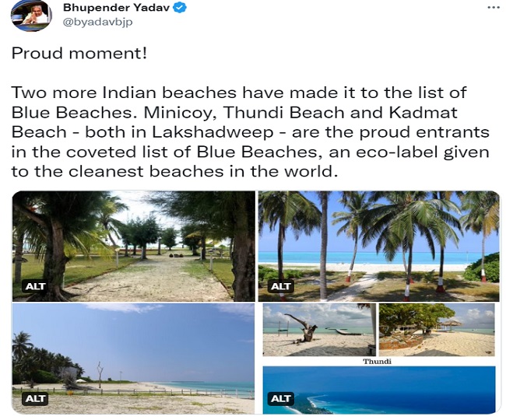Click the word Lakshadweep in the tweet

tap(213, 132)
